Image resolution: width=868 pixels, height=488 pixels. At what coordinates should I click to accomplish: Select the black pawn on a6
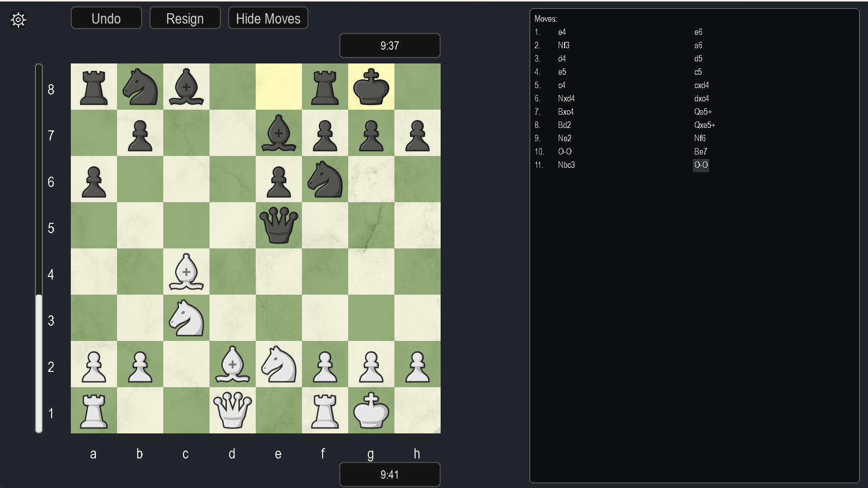coord(94,182)
